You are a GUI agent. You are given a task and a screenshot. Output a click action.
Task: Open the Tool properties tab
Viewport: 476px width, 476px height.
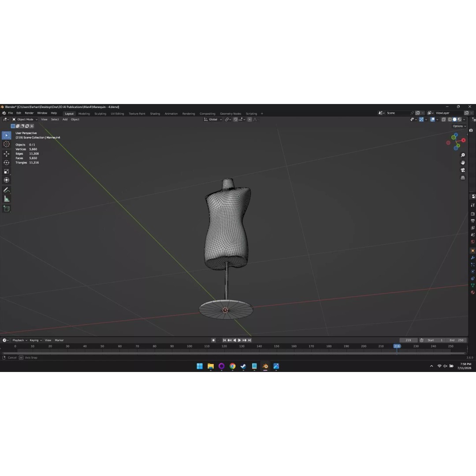(x=472, y=205)
